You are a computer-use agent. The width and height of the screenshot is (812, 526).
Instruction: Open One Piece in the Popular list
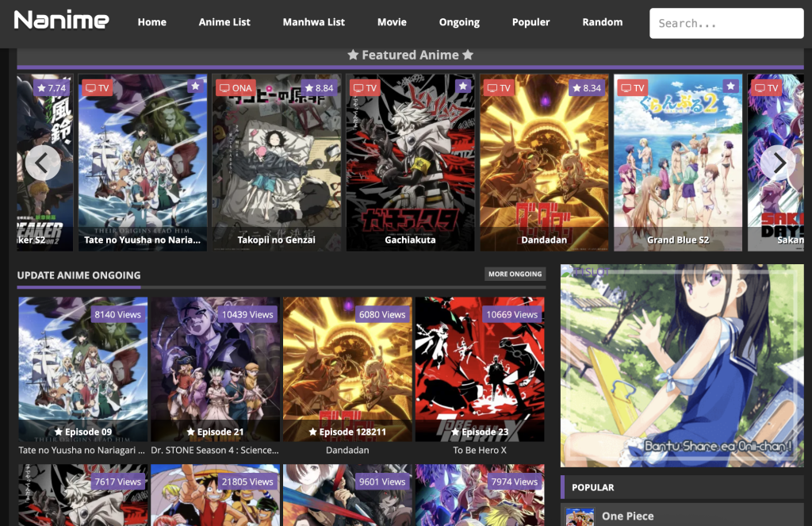[627, 516]
